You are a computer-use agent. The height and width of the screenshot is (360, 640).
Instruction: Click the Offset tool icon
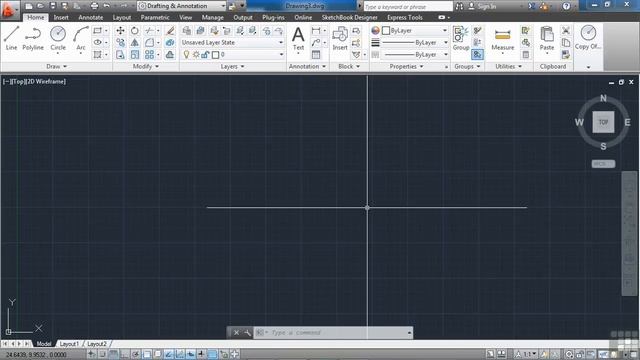(x=170, y=54)
